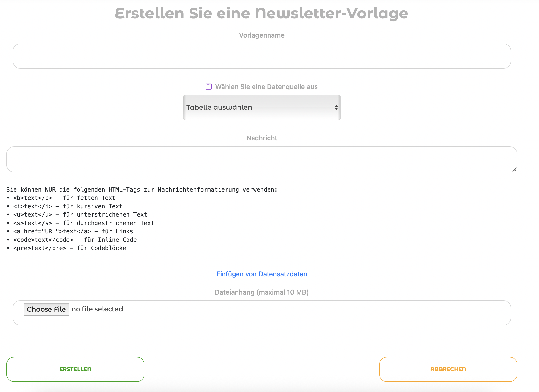The image size is (539, 392).
Task: Click the '<u>text</u> – für unterstrichenen Text' line
Action: click(77, 215)
